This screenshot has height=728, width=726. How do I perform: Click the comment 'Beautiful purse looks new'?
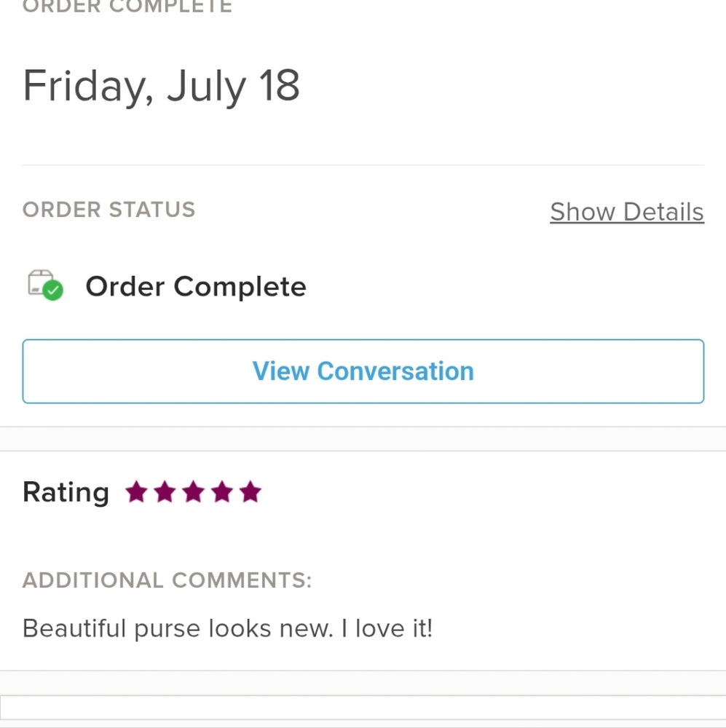[178, 629]
